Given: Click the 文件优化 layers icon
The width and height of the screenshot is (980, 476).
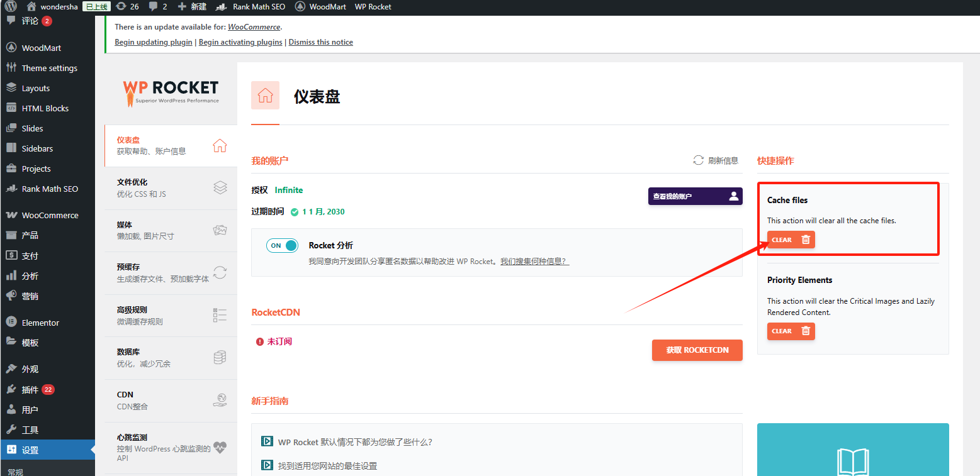Looking at the screenshot, I should point(220,187).
